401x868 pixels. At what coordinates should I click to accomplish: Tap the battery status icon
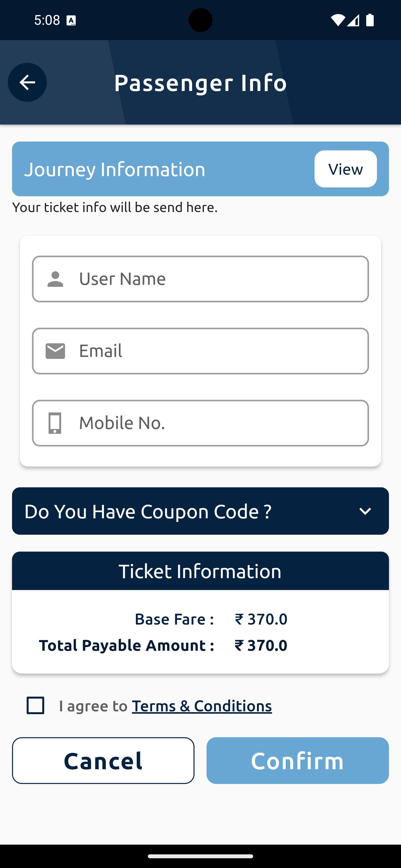pyautogui.click(x=370, y=20)
